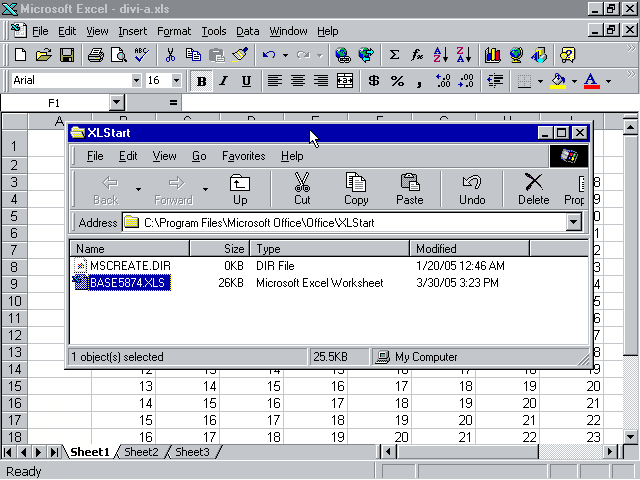Image resolution: width=640 pixels, height=480 pixels.
Task: Expand the Undo history dropdown arrow
Action: coord(285,55)
